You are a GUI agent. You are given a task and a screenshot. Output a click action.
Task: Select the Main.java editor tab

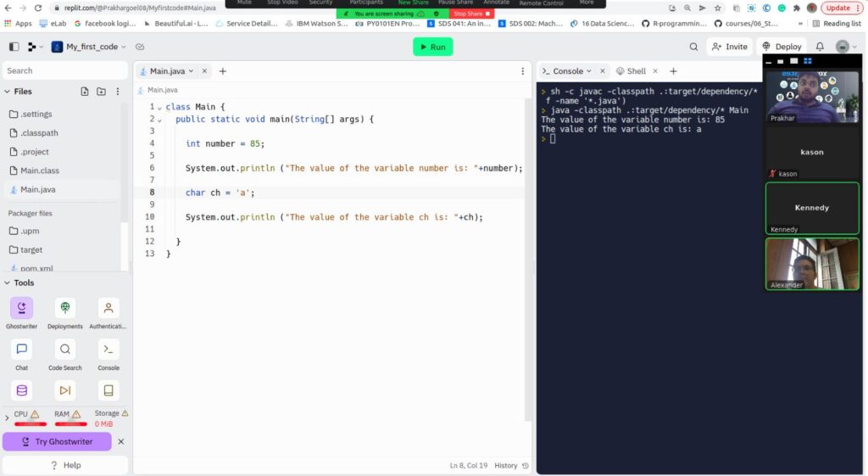point(166,71)
